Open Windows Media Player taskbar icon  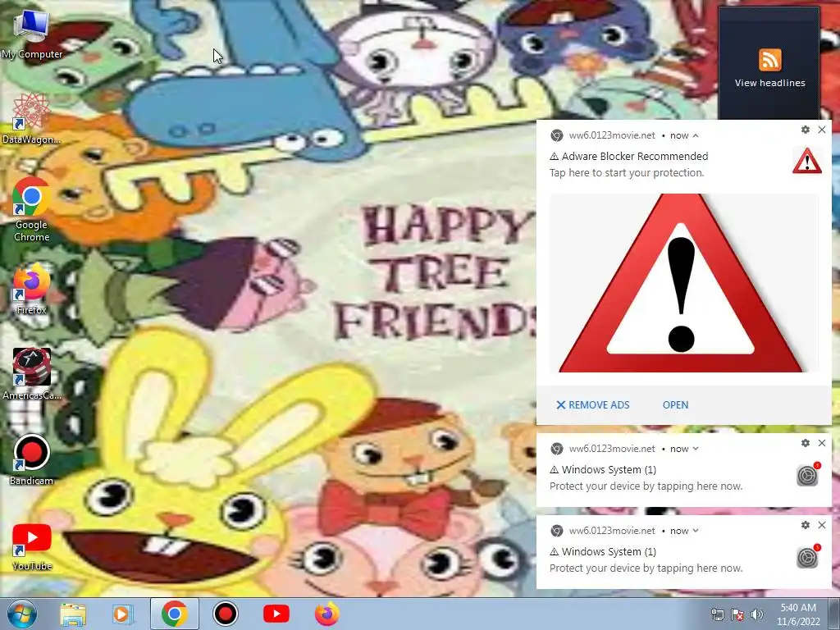pyautogui.click(x=122, y=614)
